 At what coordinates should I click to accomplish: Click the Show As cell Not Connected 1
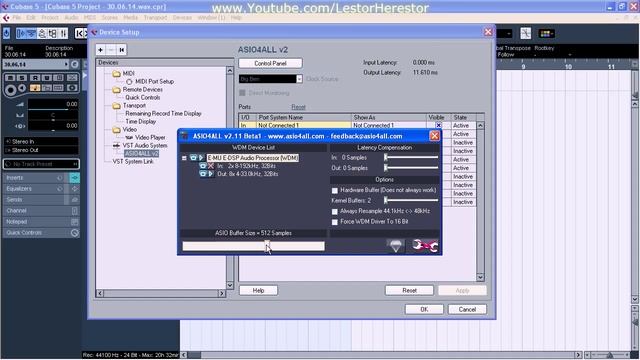coord(389,126)
